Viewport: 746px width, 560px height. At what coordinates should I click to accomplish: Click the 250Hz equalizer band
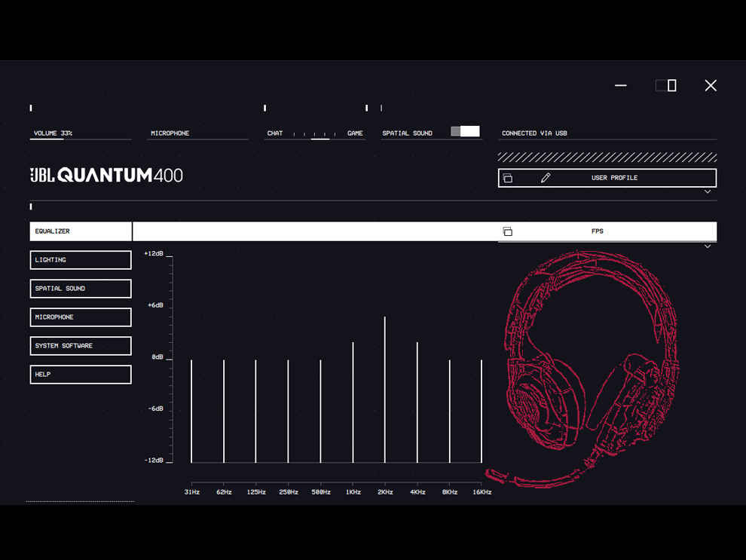click(x=288, y=411)
